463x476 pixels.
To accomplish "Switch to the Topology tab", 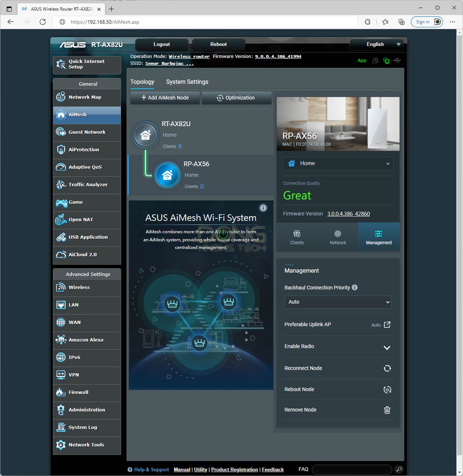I will [x=142, y=82].
